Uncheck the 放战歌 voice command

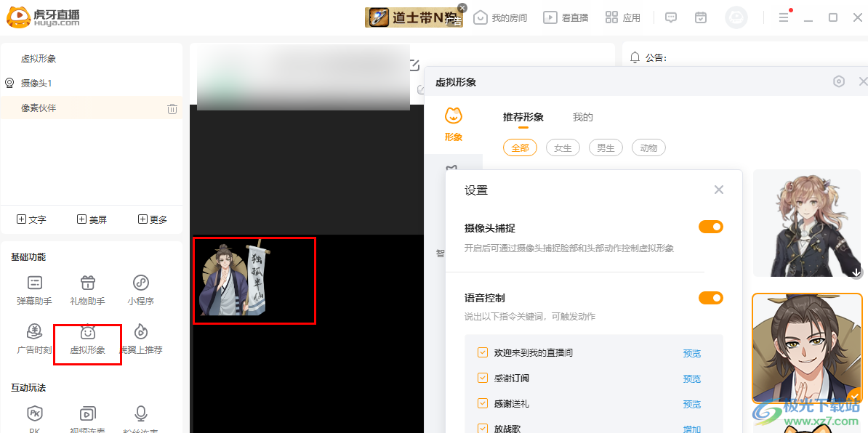(x=483, y=429)
